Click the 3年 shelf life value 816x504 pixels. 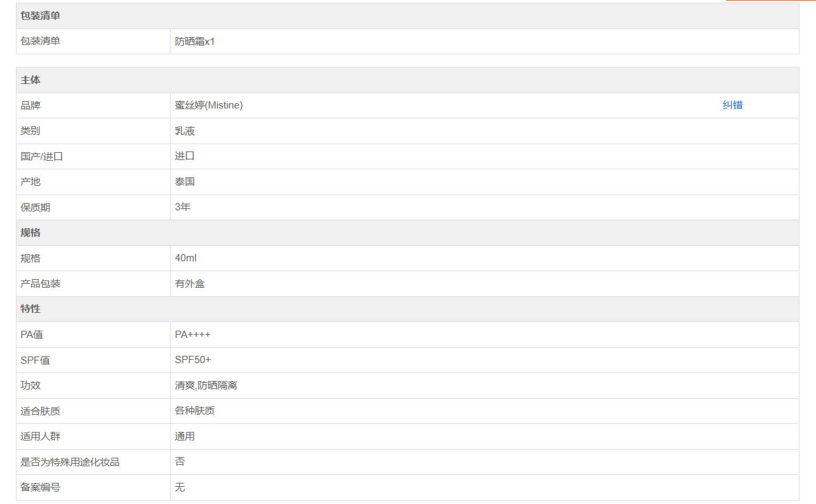(x=183, y=207)
